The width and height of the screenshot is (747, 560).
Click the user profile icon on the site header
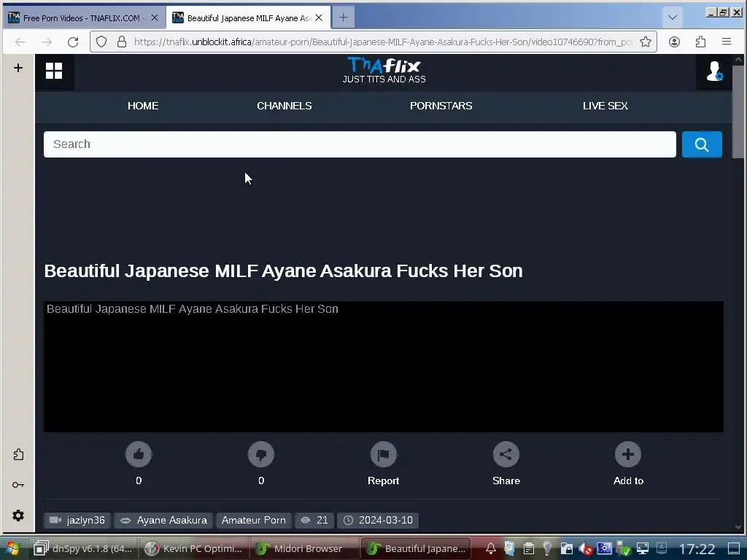(714, 71)
